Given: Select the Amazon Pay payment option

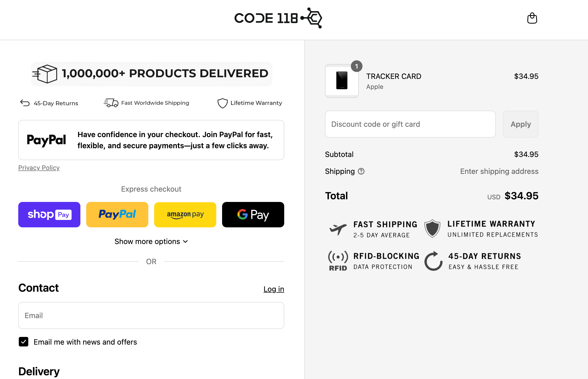Looking at the screenshot, I should tap(185, 215).
